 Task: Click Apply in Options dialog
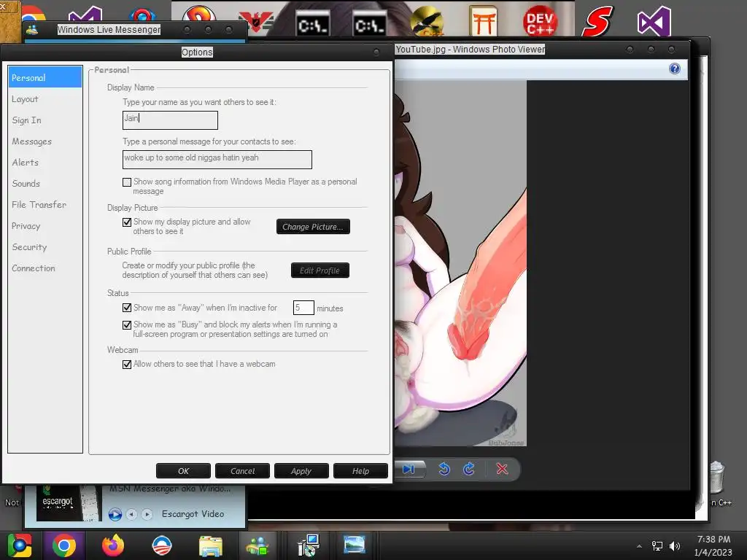click(x=301, y=471)
